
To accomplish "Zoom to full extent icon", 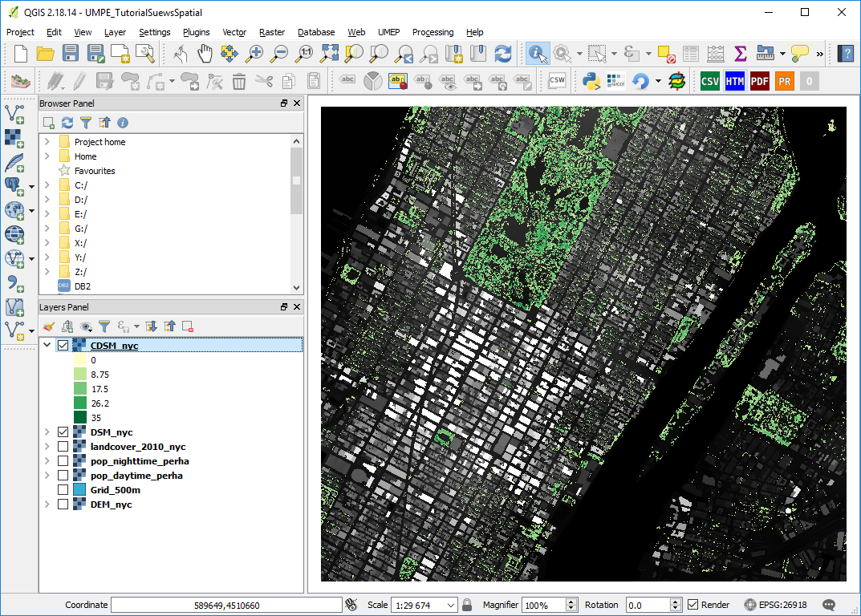I will tap(329, 53).
